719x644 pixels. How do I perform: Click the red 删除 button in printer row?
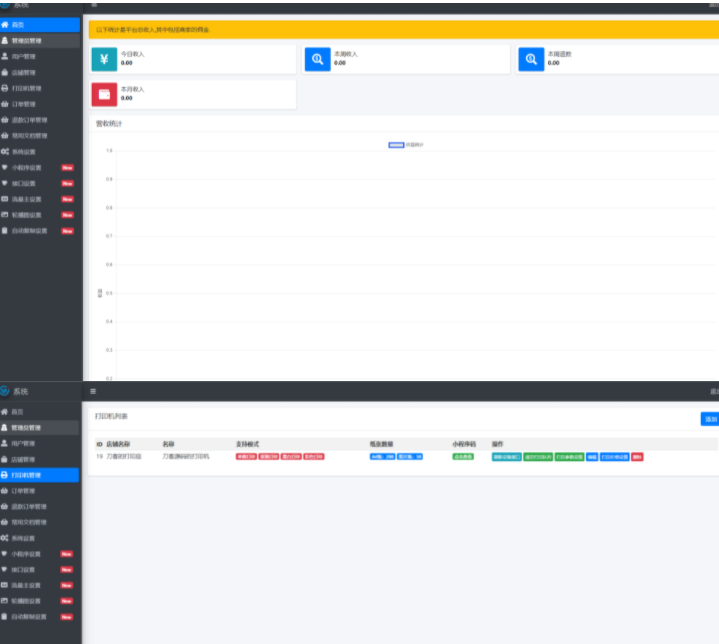coord(637,457)
